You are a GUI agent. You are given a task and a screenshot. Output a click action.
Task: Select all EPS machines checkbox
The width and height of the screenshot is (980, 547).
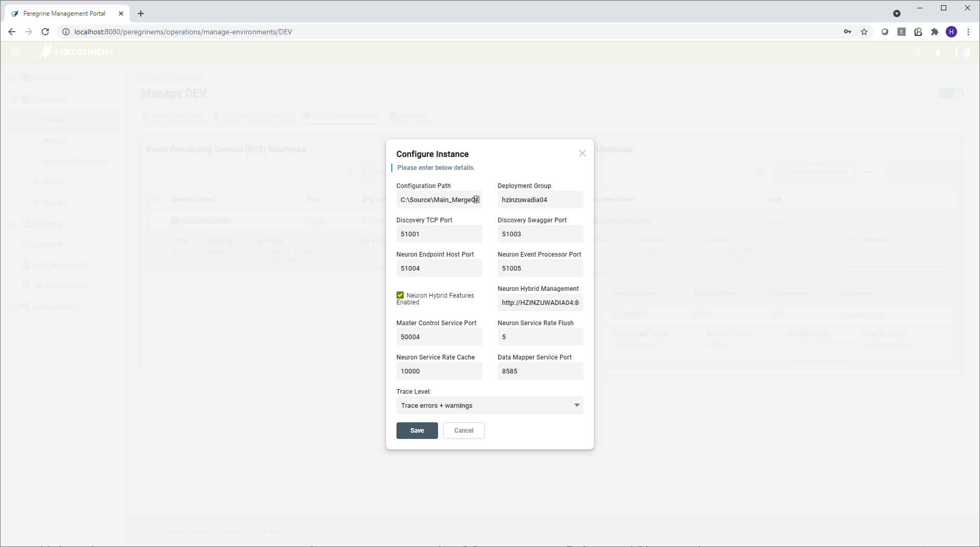(156, 199)
